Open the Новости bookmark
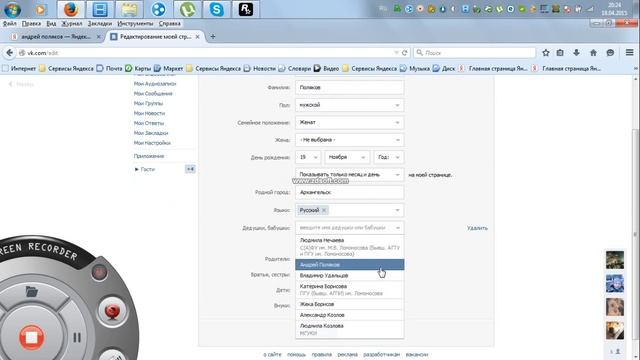Image resolution: width=640 pixels, height=360 pixels. point(260,69)
